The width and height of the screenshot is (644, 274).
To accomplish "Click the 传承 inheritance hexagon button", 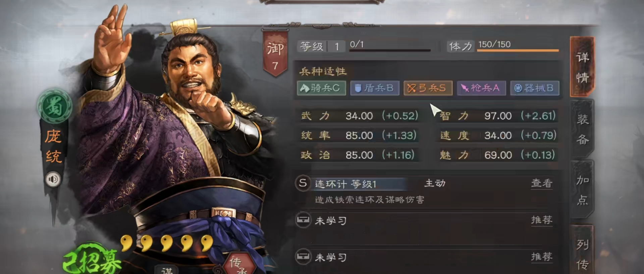I will [x=238, y=264].
